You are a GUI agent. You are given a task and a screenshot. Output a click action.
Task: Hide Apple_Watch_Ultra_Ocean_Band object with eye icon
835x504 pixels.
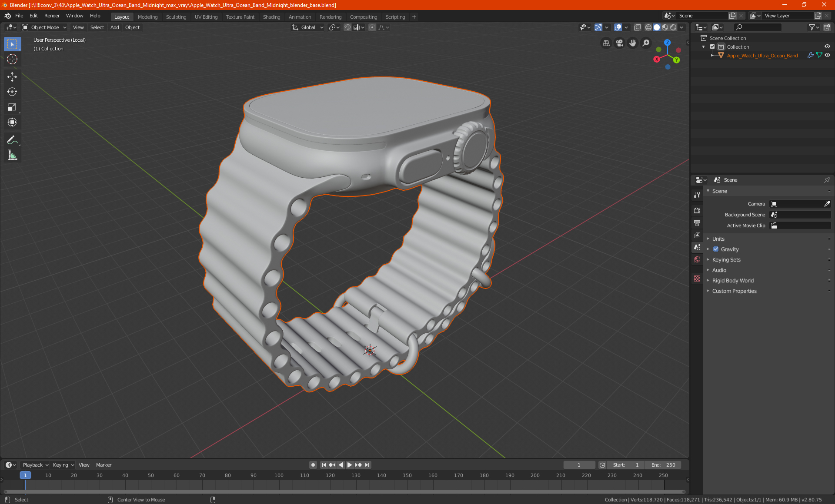point(827,55)
